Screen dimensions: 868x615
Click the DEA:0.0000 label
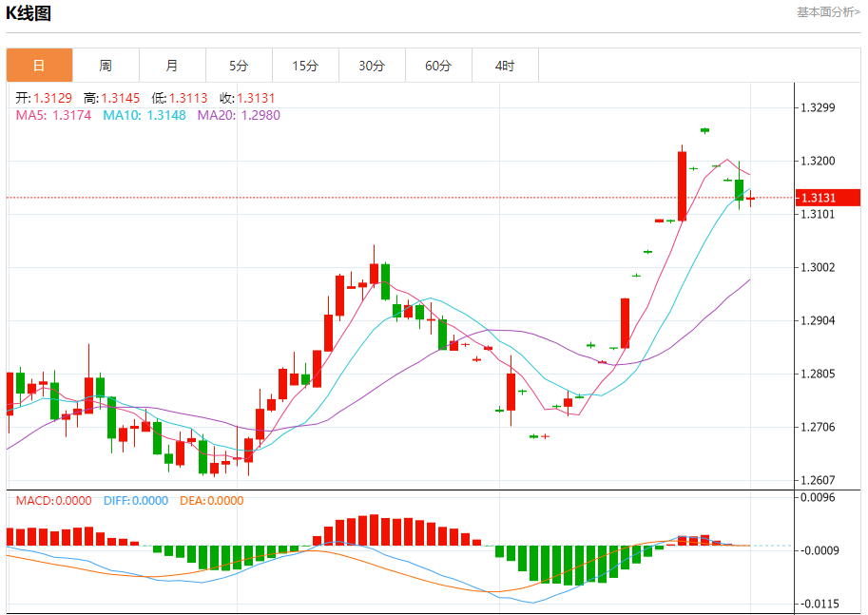pos(211,500)
